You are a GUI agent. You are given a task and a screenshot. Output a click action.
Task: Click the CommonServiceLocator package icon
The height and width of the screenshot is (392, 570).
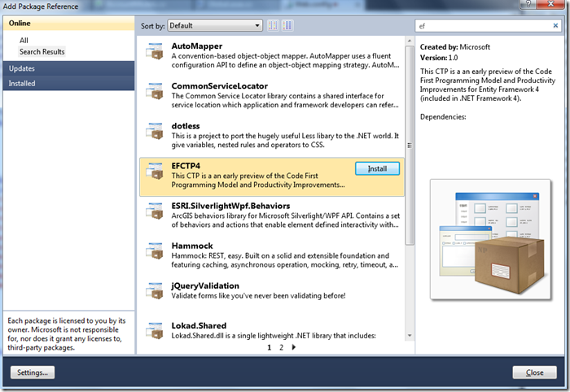[155, 91]
